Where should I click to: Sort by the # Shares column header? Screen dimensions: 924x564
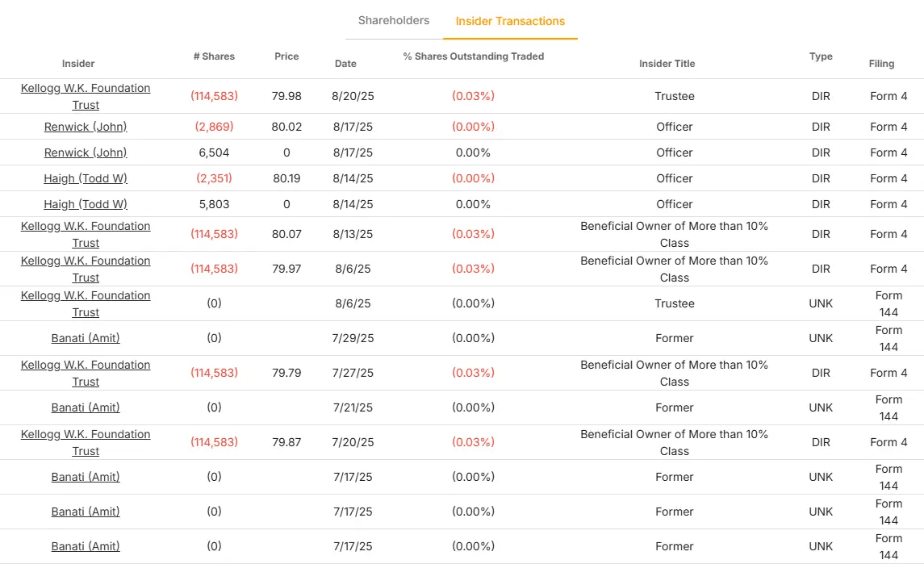point(214,56)
